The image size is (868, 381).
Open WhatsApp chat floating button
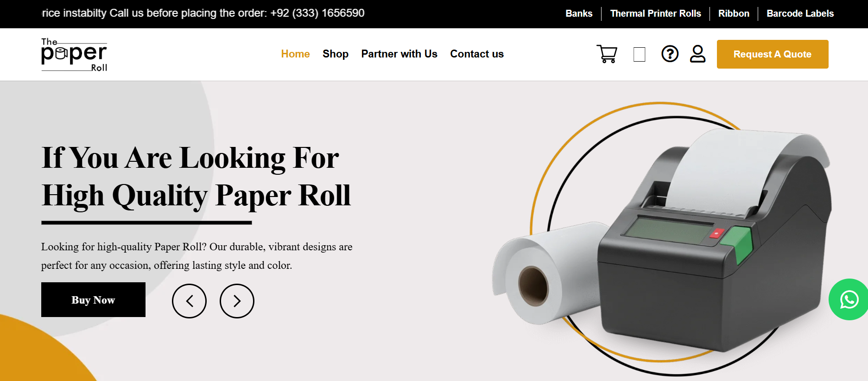(x=849, y=299)
